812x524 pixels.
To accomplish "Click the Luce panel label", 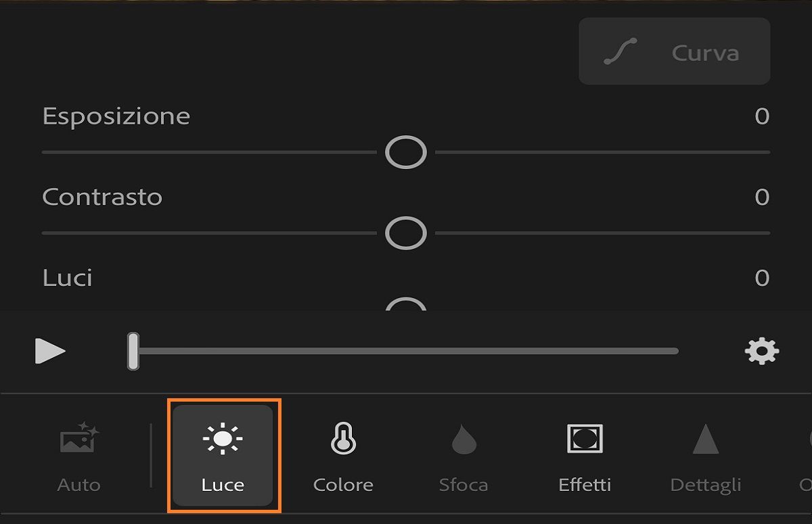I will tap(223, 484).
